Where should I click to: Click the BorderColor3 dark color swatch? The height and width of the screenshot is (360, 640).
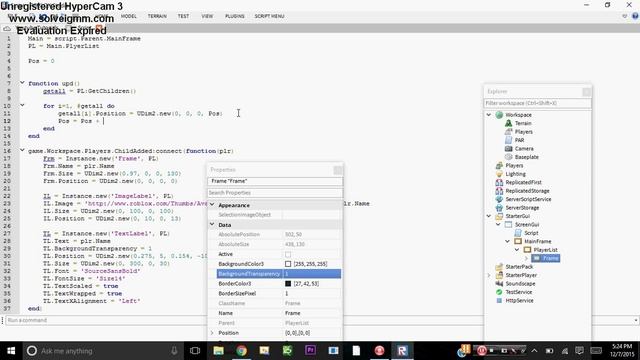[x=288, y=284]
